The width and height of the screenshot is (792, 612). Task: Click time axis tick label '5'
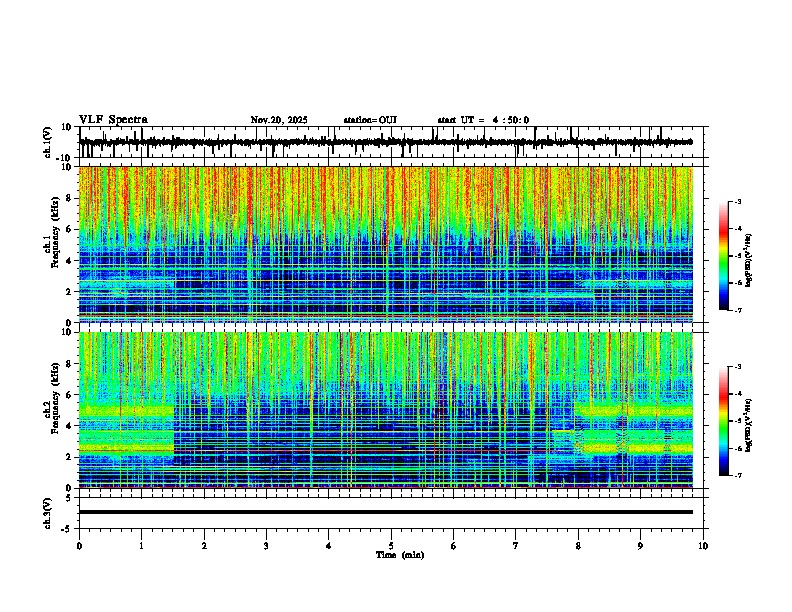pos(391,546)
